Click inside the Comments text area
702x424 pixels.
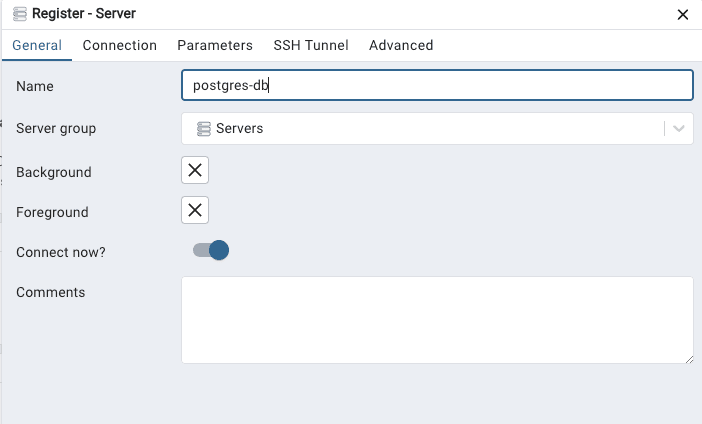point(437,320)
